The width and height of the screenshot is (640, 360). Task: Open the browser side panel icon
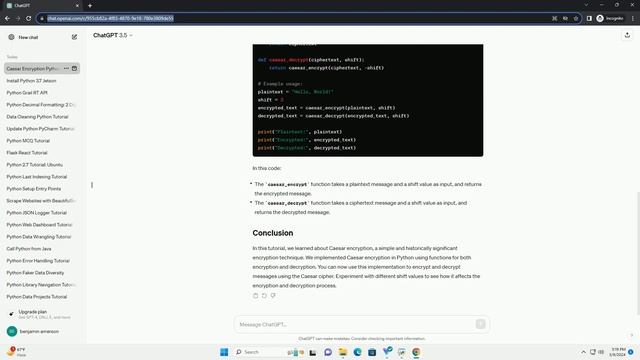click(x=589, y=18)
